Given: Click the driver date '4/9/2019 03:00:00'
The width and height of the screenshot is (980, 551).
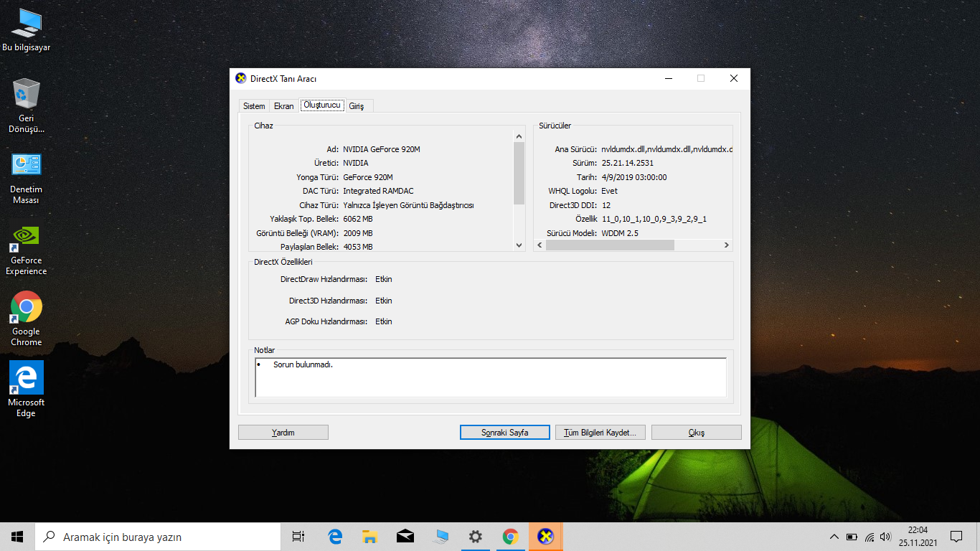Looking at the screenshot, I should 634,177.
